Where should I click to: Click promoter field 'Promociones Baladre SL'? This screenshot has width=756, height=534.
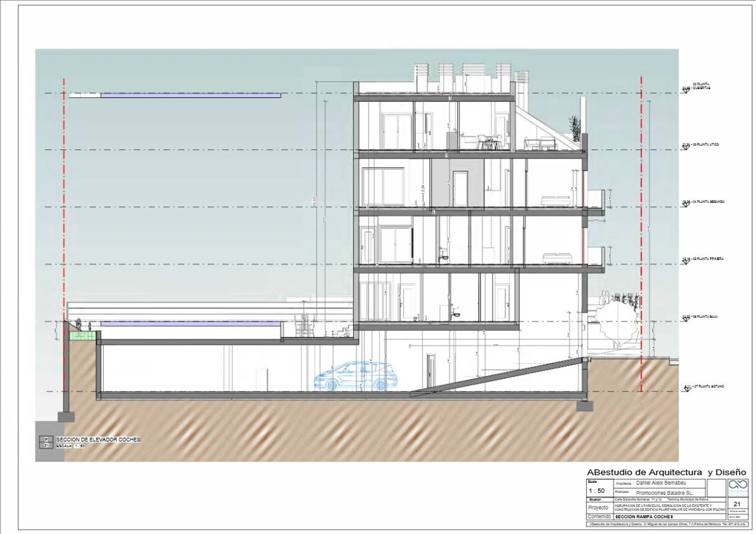(x=664, y=493)
